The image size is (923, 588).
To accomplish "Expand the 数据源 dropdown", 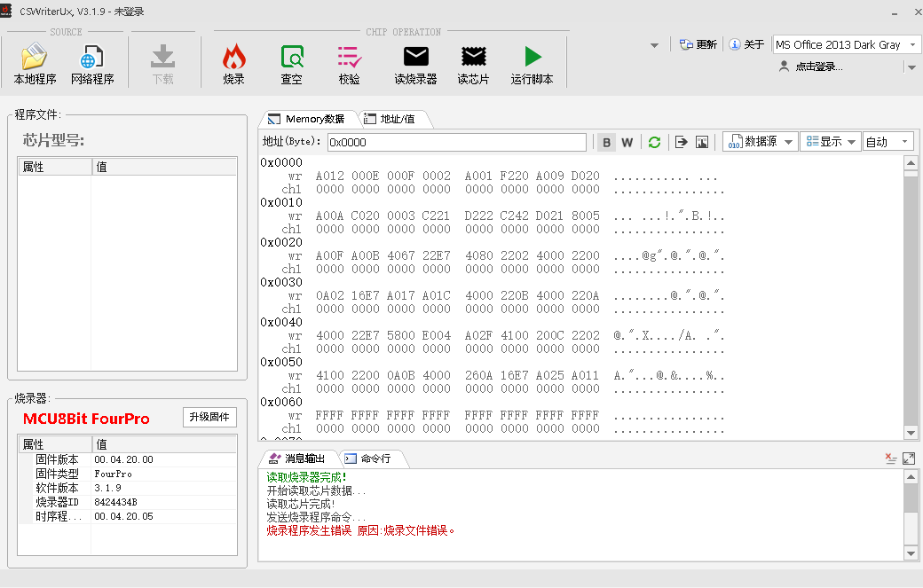I will pos(760,142).
